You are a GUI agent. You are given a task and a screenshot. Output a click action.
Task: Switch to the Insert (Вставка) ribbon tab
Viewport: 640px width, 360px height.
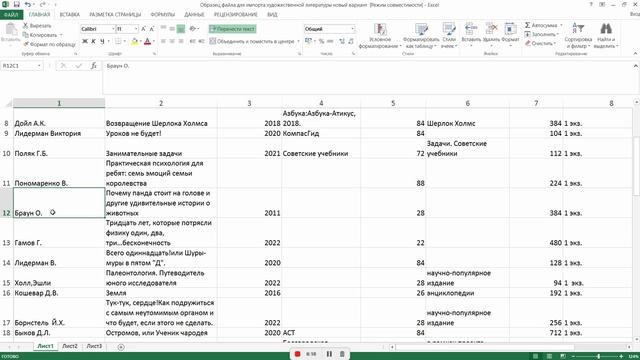click(x=69, y=15)
